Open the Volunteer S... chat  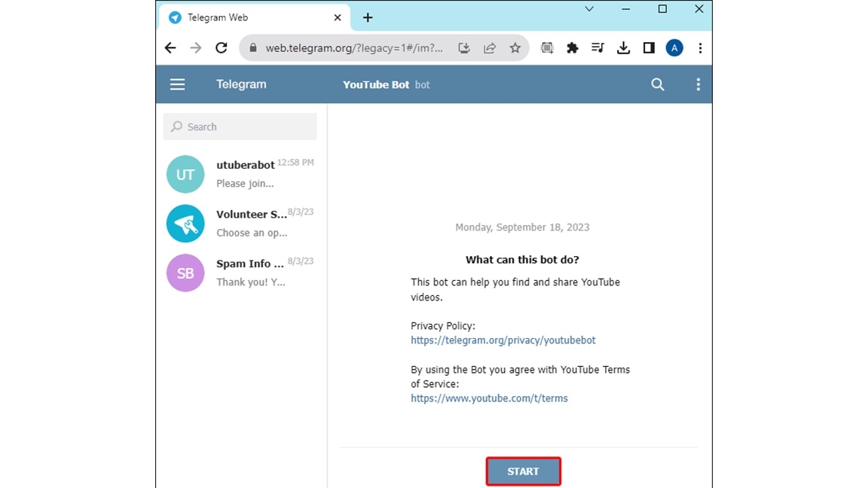tap(241, 223)
